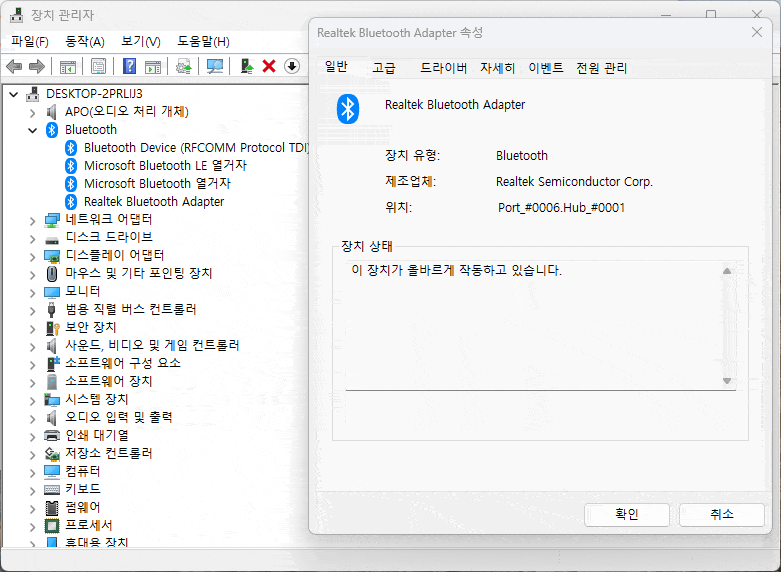Click device status scrollbar up arrow
The width and height of the screenshot is (781, 572).
tap(727, 271)
